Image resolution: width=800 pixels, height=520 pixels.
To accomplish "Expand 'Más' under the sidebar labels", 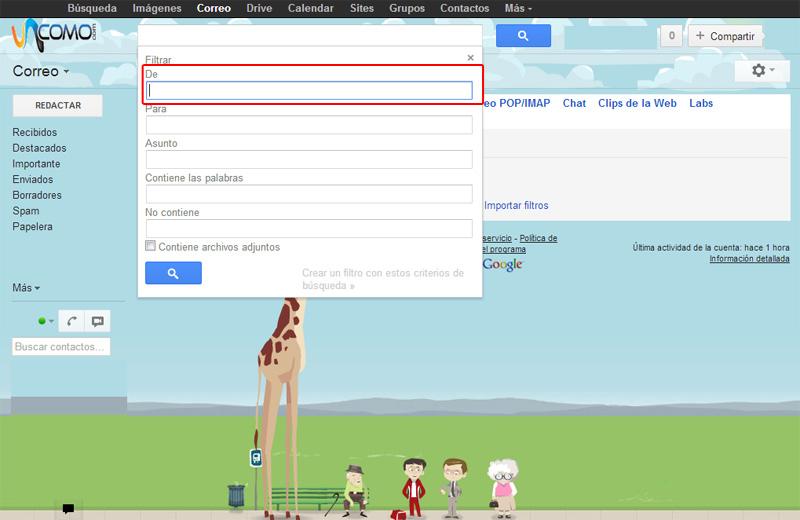I will click(x=26, y=288).
